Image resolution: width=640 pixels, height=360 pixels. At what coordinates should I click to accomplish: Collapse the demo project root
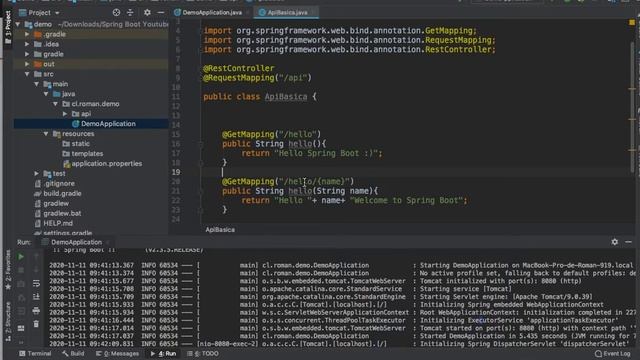click(x=18, y=24)
